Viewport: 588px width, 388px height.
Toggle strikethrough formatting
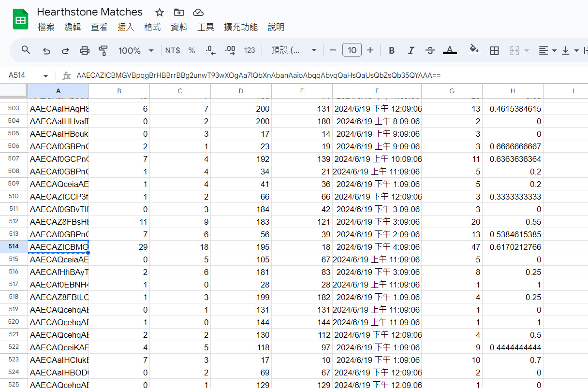tap(430, 50)
